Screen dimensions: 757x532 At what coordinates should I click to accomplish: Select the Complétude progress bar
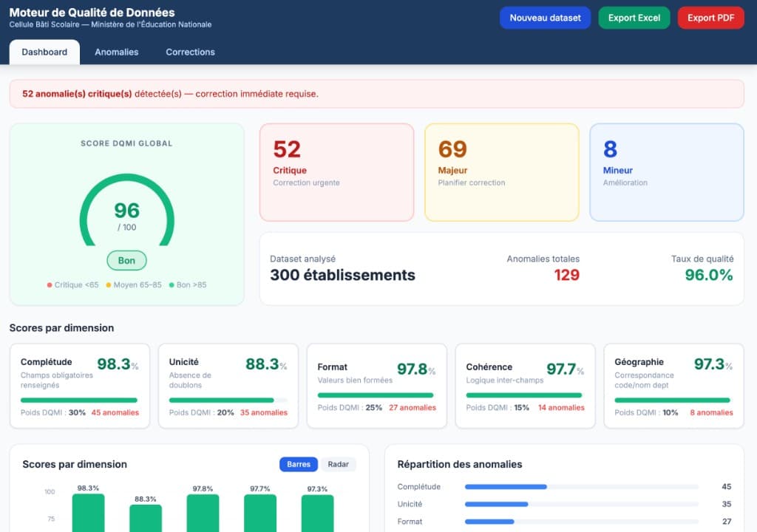coord(80,399)
